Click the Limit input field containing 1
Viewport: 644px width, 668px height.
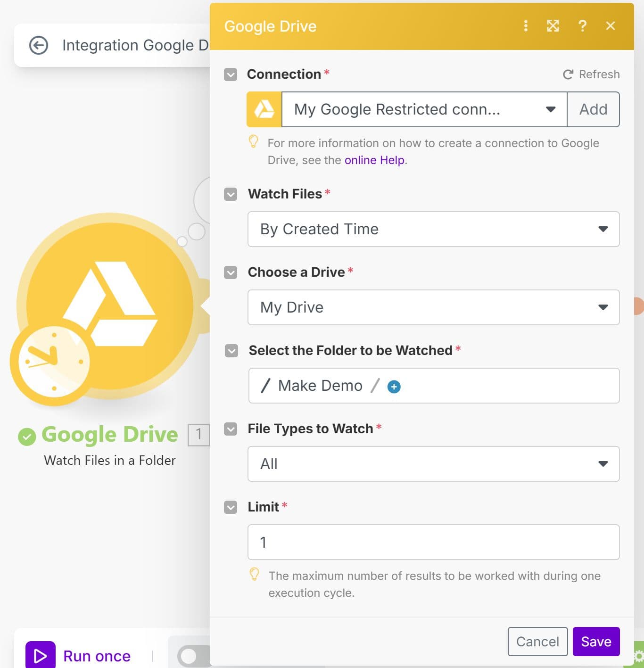pyautogui.click(x=433, y=542)
